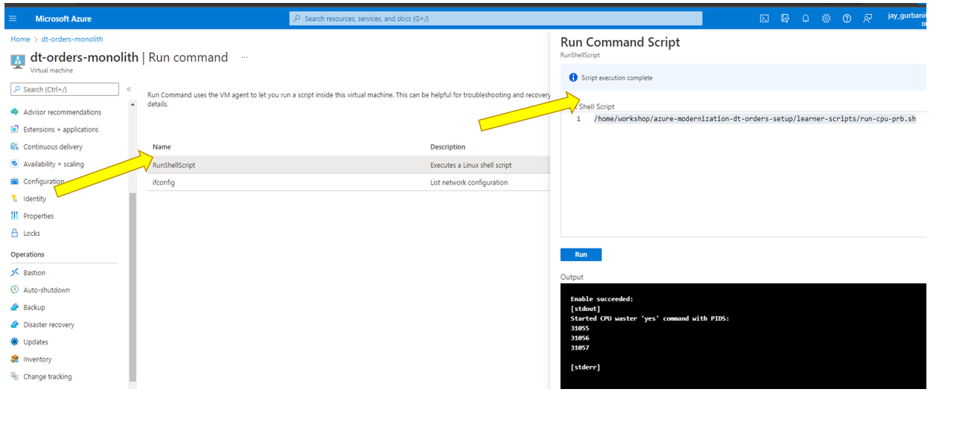
Task: Open Auto-shutdown menu item
Action: pos(46,290)
